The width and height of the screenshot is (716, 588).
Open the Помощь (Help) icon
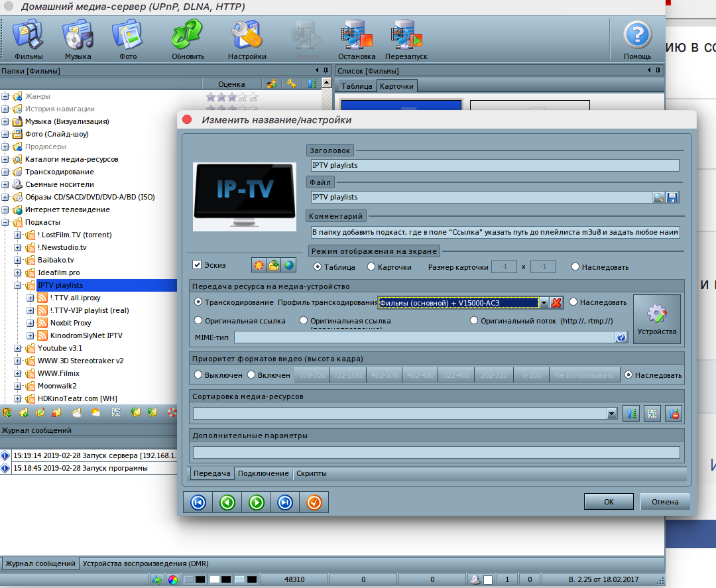(637, 39)
